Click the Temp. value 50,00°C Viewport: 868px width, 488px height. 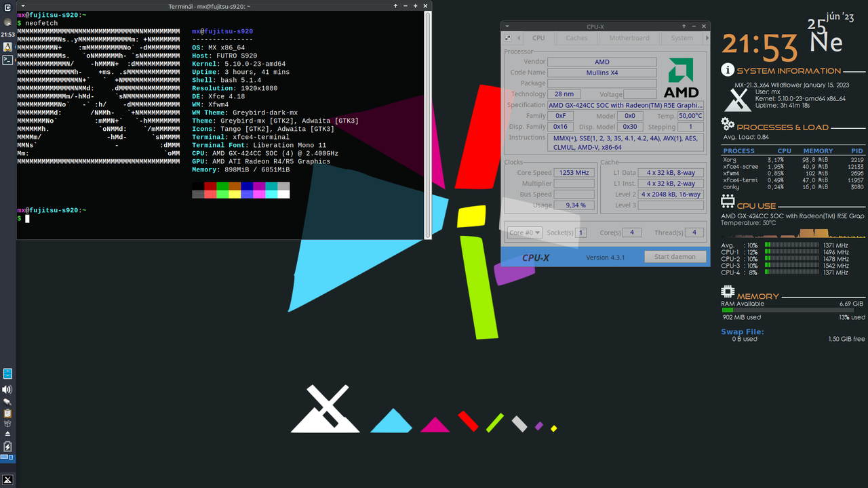click(691, 116)
